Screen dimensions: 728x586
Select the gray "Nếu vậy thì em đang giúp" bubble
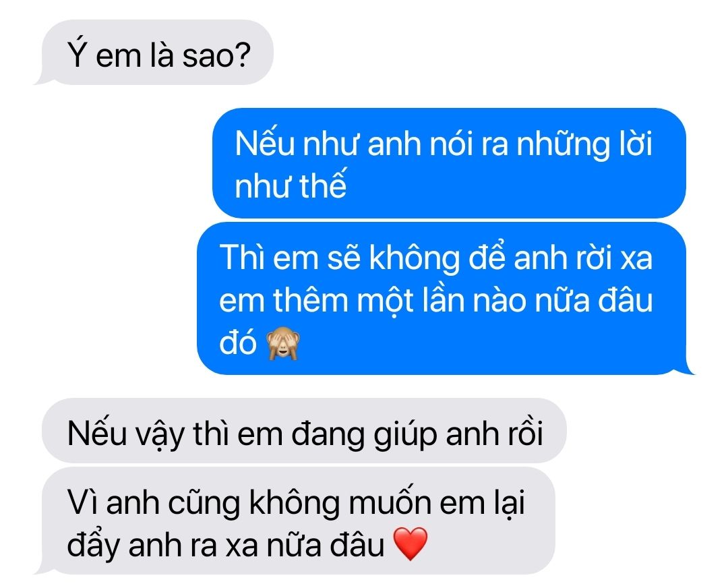click(x=304, y=431)
